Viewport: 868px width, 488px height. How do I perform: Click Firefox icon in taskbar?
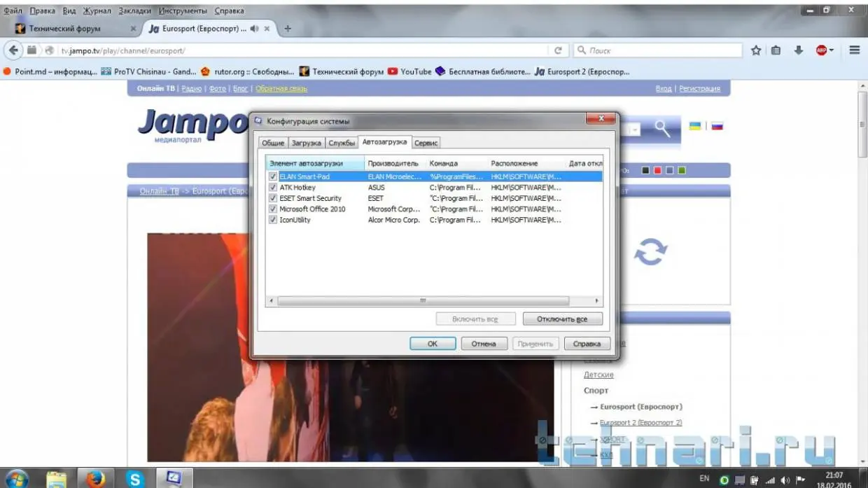(96, 479)
